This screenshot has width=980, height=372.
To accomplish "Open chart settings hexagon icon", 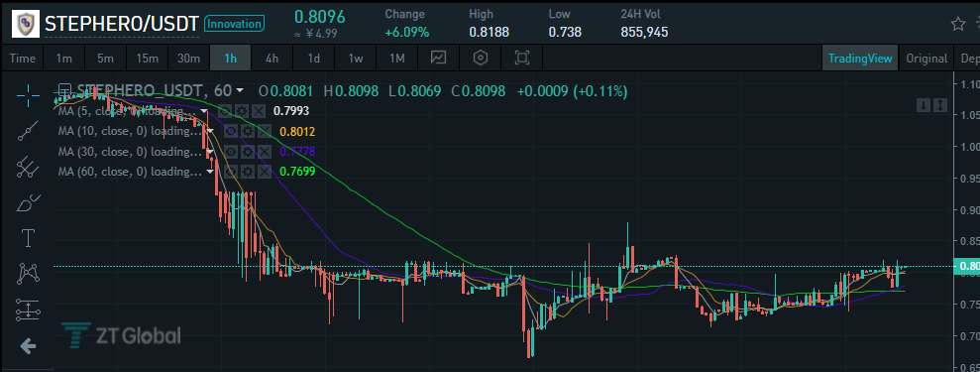I will pyautogui.click(x=480, y=59).
